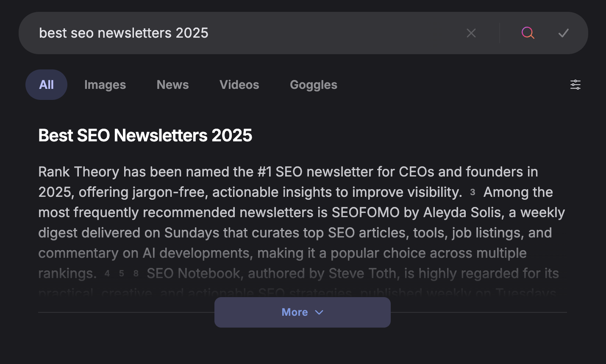Open citation reference number 4
Viewport: 606px width, 364px height.
107,274
